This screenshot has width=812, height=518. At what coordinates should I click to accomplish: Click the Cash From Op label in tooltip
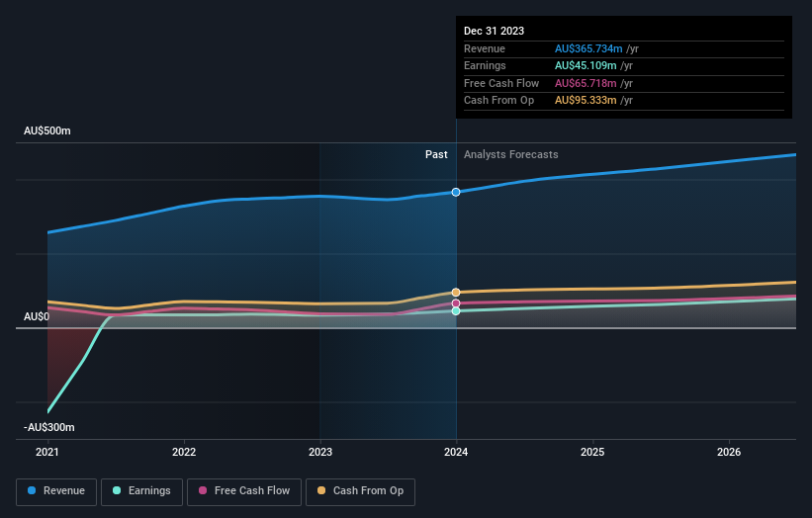coord(498,101)
